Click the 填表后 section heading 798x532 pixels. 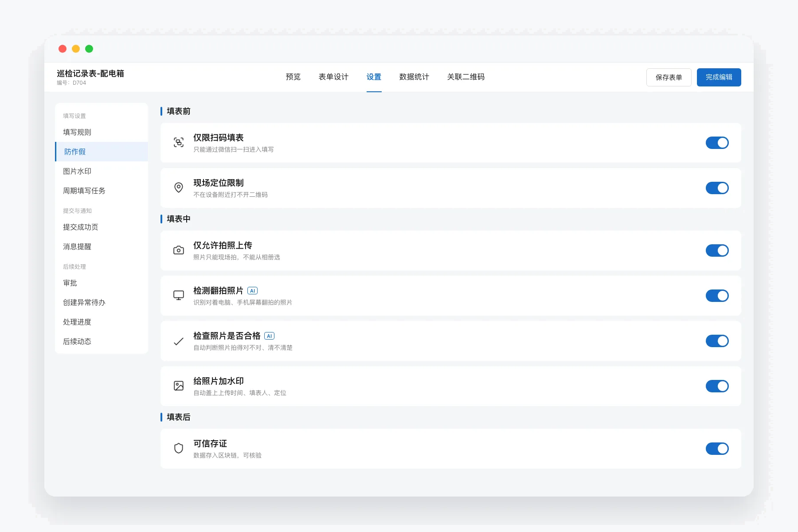[x=178, y=417]
